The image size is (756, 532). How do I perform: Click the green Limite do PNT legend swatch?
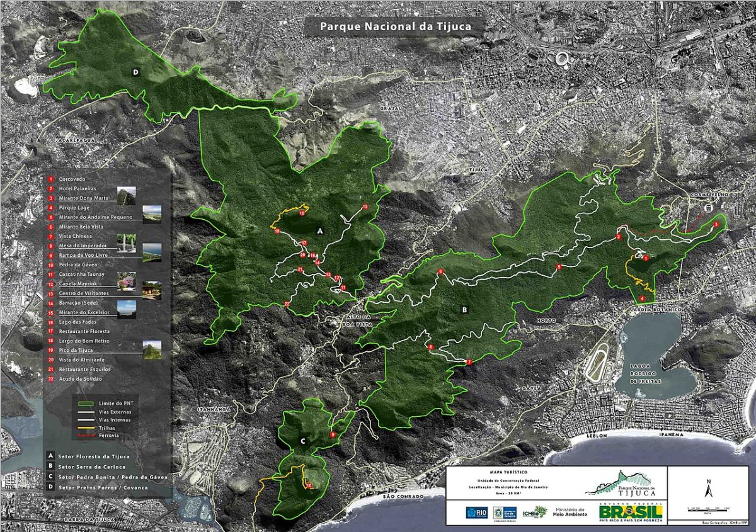[86, 403]
